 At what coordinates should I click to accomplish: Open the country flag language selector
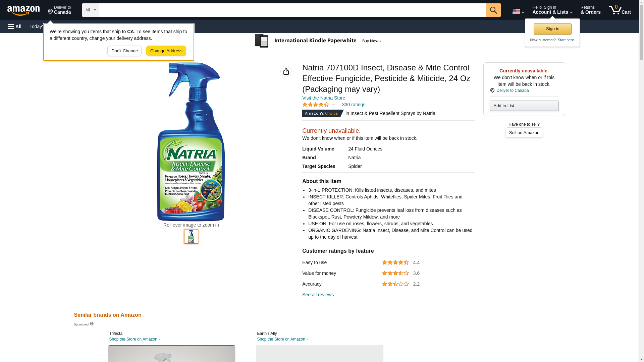click(x=518, y=11)
